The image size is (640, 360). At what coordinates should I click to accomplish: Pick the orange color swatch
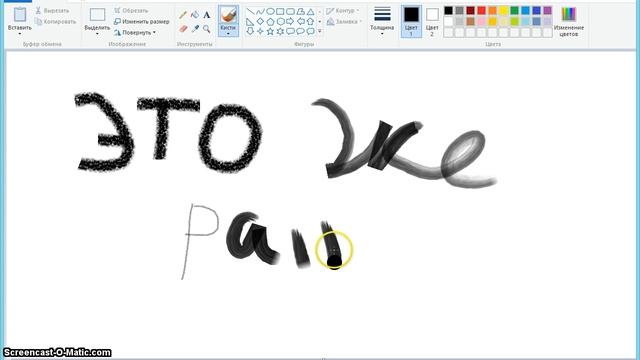pos(493,11)
